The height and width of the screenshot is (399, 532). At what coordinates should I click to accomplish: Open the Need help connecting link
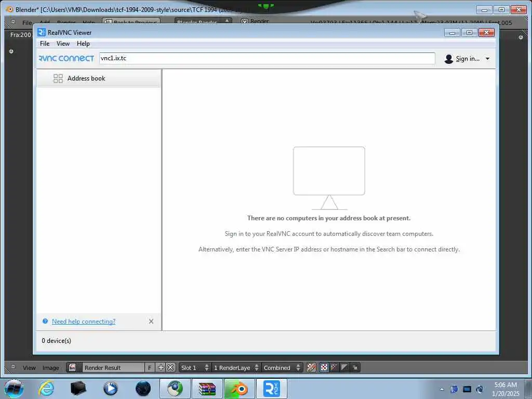point(84,321)
